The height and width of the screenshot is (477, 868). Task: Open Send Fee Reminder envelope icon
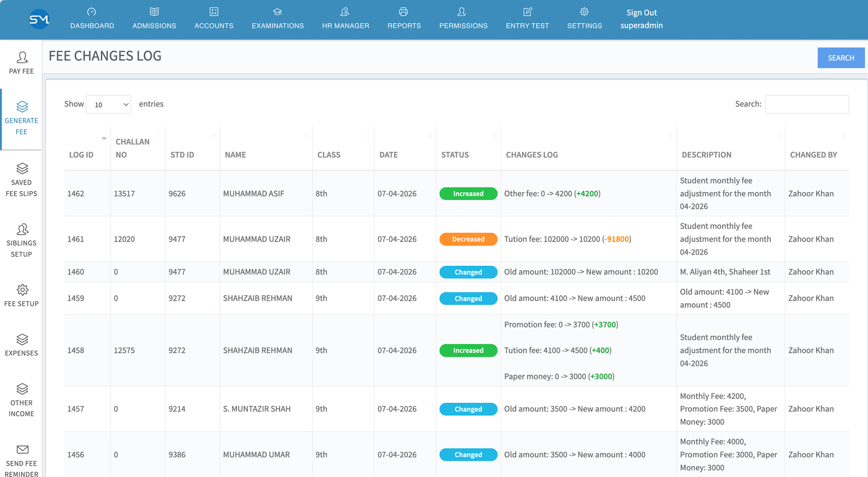coord(22,450)
